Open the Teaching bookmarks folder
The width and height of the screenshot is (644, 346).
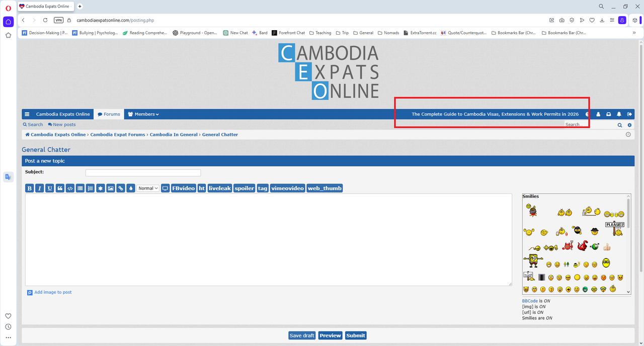click(x=319, y=33)
